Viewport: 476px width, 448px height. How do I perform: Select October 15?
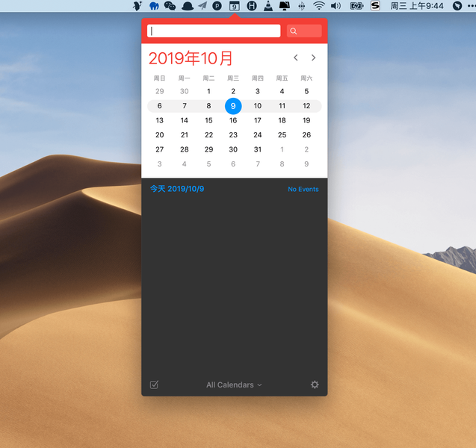tap(208, 120)
